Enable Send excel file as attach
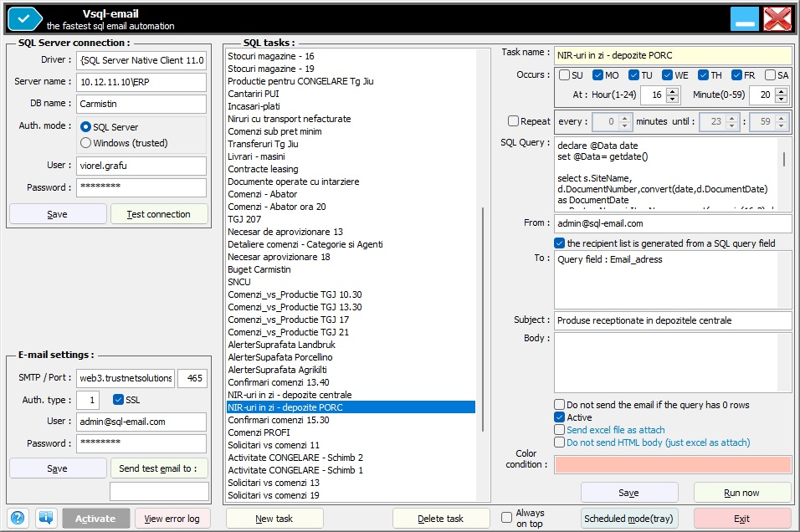The width and height of the screenshot is (800, 532). 560,430
